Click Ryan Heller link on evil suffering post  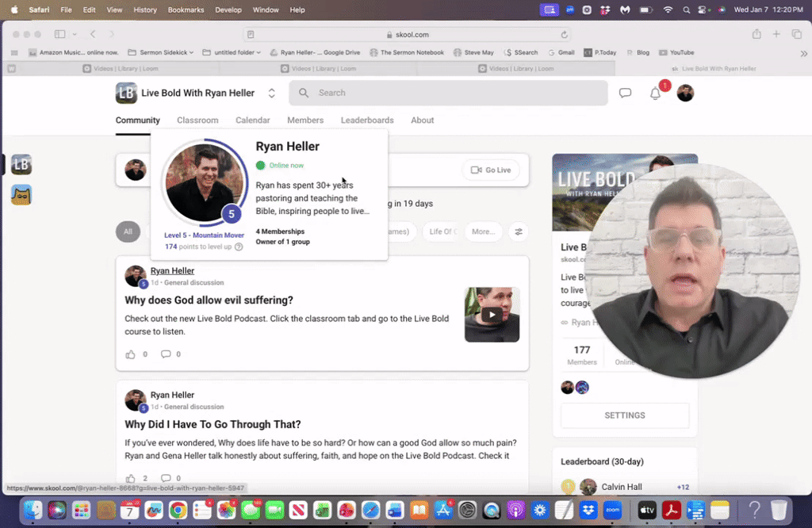172,270
